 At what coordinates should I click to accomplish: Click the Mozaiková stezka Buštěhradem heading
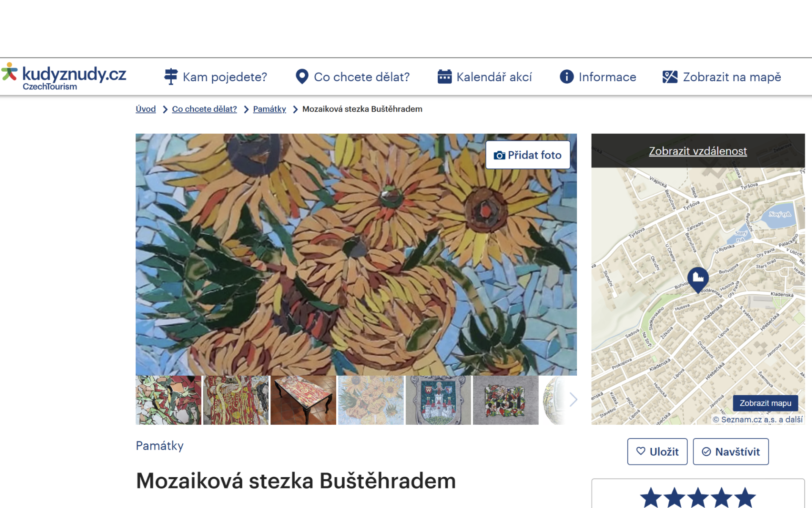[296, 481]
